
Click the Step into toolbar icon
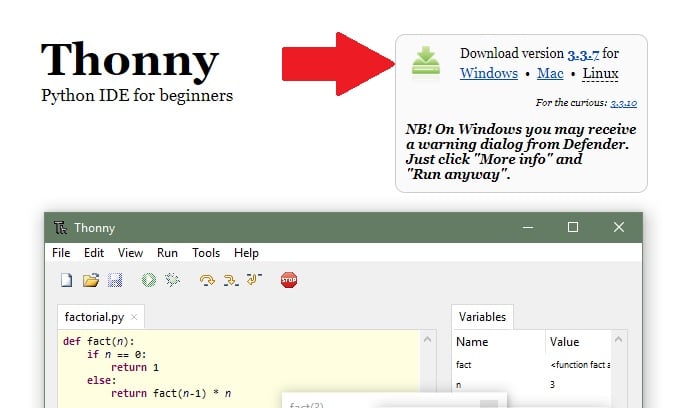pyautogui.click(x=231, y=280)
